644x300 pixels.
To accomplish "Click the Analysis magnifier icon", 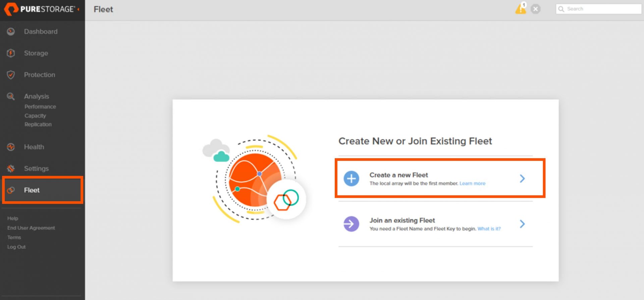I will (11, 96).
